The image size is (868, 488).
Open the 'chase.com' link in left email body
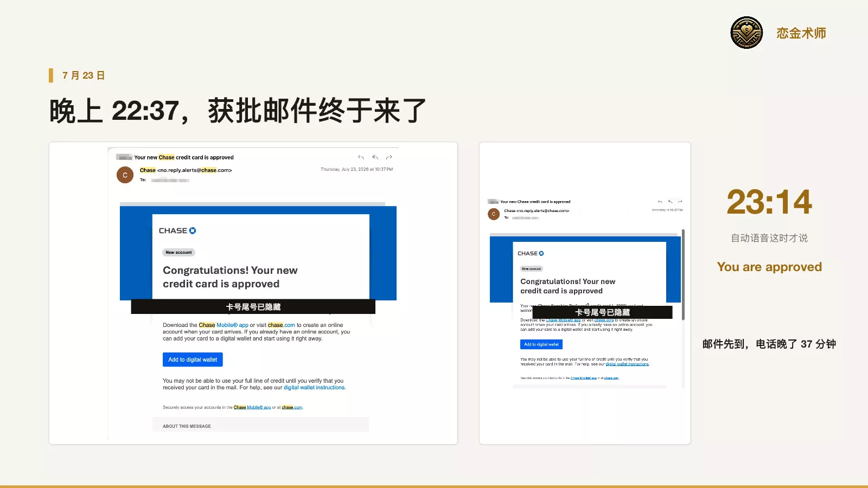click(x=282, y=325)
